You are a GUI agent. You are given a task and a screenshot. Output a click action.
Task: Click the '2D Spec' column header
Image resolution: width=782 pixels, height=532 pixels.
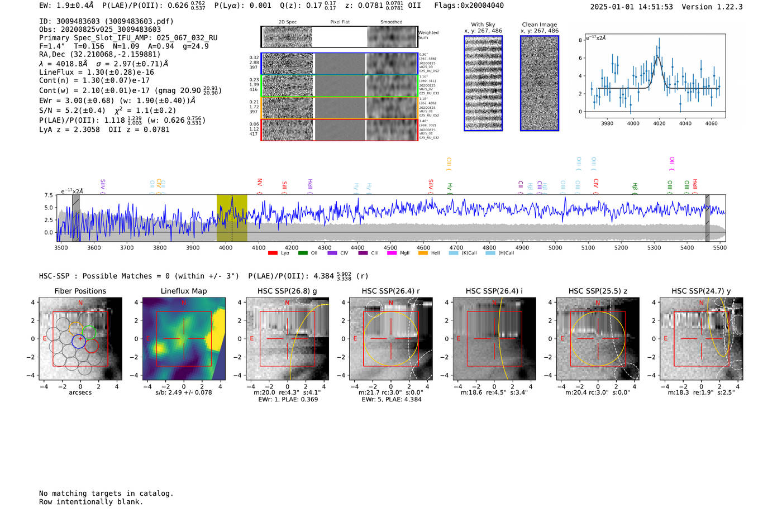pos(288,22)
